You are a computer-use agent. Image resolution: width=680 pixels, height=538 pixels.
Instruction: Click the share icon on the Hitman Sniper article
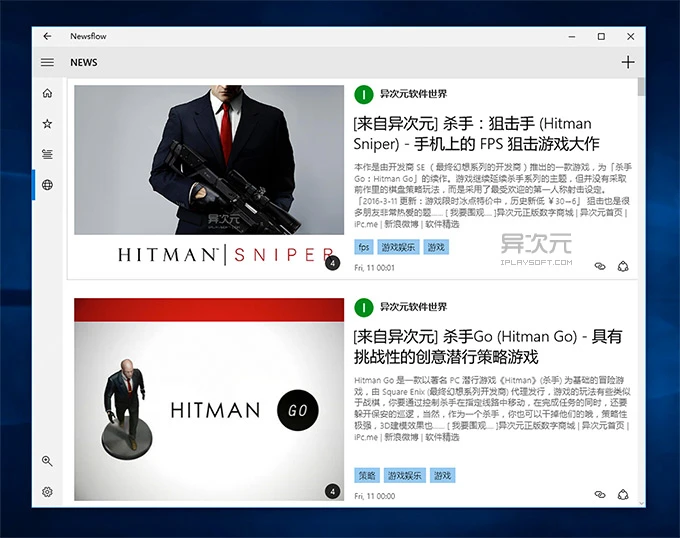pos(623,266)
